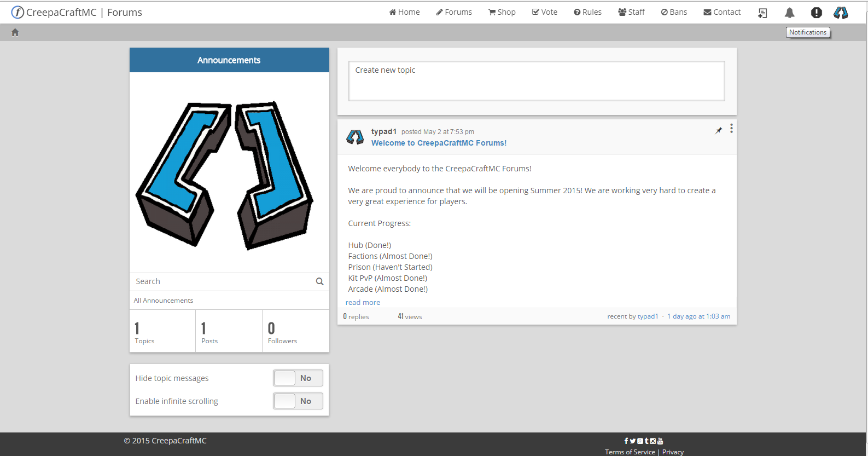Click typad1's avatar thumbnail on the post
Viewport: 868px width, 456px height.
[355, 137]
